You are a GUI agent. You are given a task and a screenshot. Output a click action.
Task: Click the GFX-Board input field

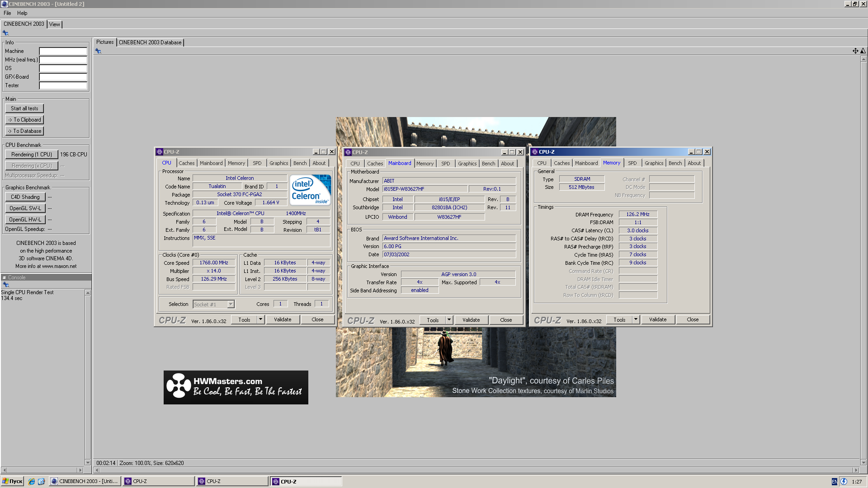coord(63,77)
